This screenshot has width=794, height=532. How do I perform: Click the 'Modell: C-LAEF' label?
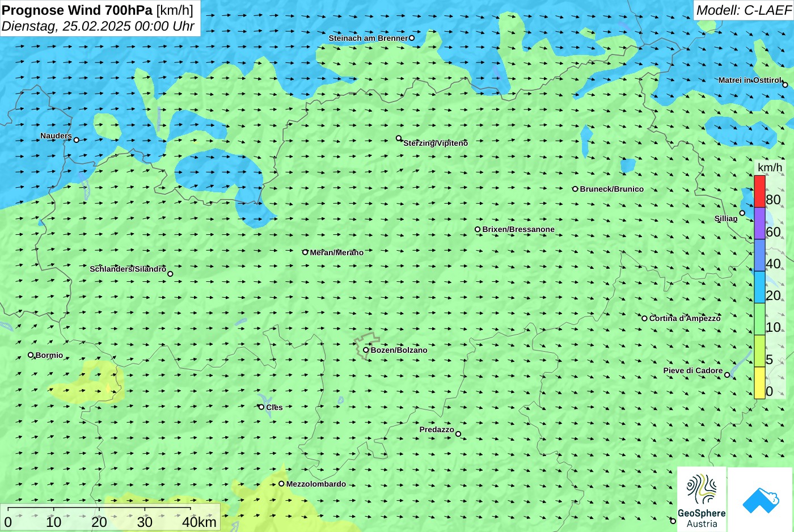pos(744,10)
